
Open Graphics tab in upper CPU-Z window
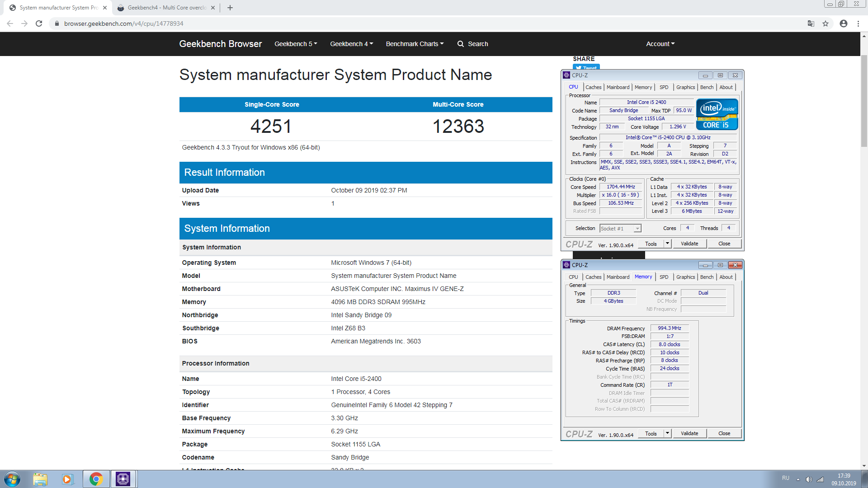coord(685,87)
